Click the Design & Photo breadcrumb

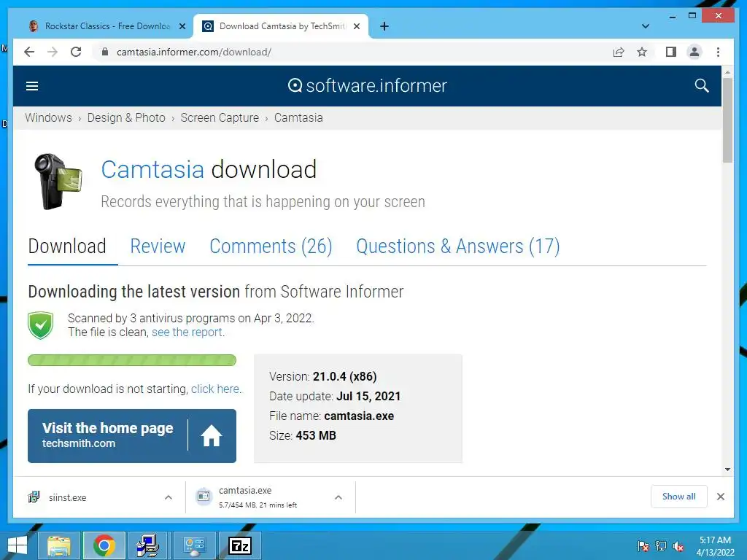coord(126,117)
